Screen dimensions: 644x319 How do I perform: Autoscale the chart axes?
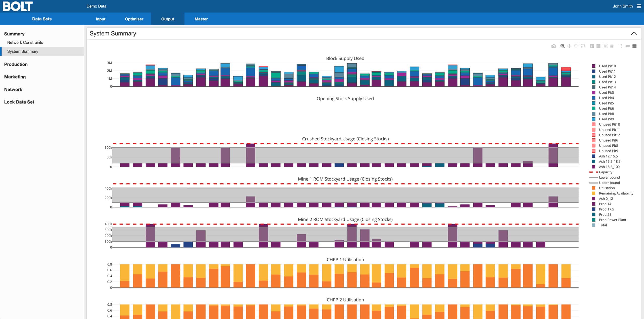coord(605,46)
